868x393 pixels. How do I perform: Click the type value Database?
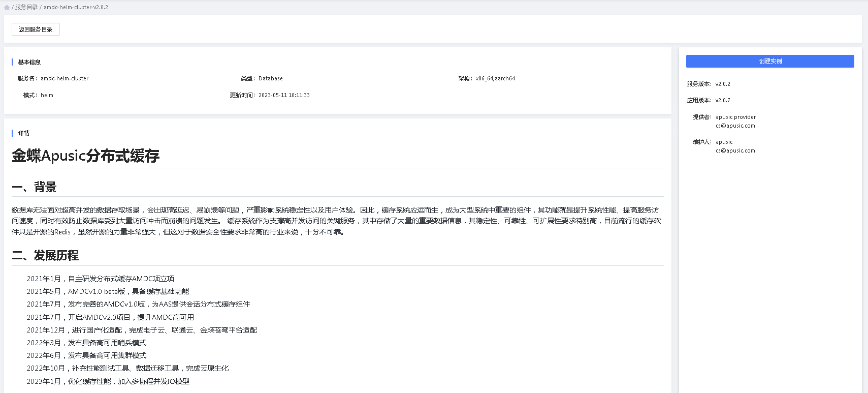[x=270, y=79]
